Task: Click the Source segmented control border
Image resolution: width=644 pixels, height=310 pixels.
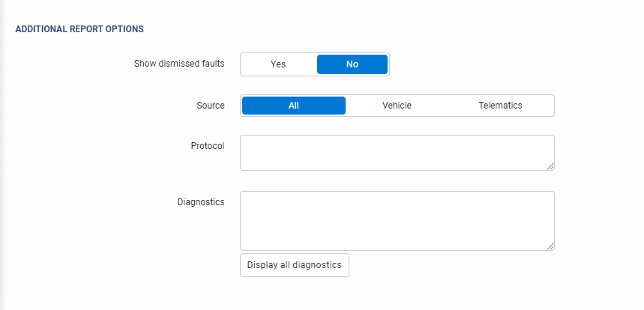Action: pos(554,106)
